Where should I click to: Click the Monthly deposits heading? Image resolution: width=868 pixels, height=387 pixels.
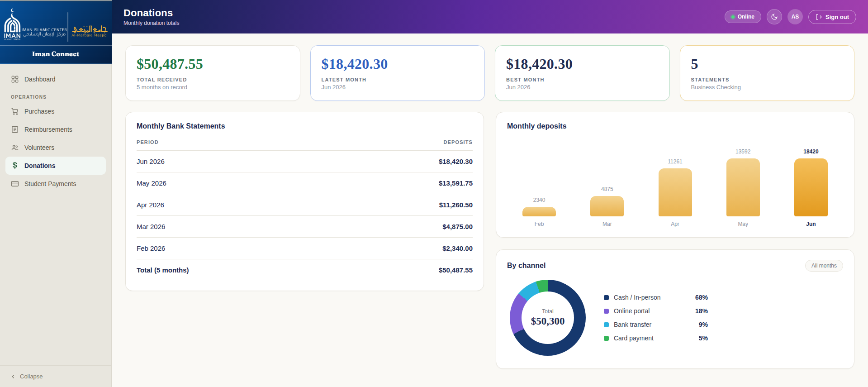coord(537,126)
